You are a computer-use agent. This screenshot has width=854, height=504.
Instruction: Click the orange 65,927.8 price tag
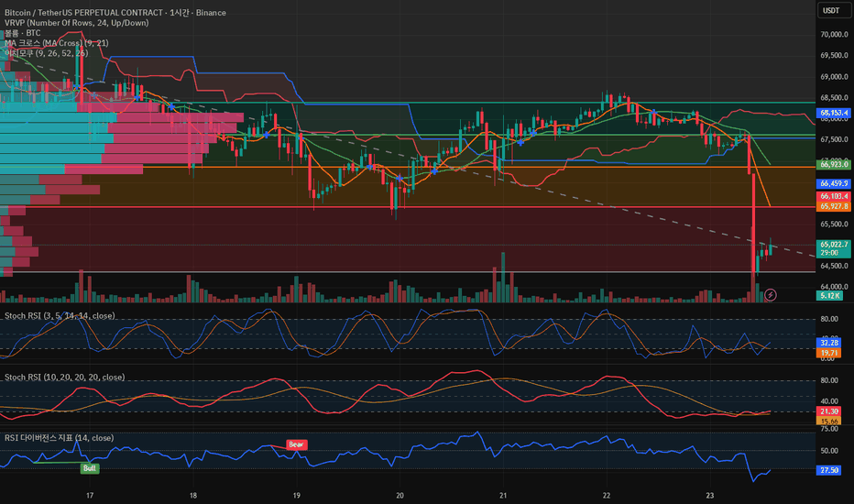(833, 206)
